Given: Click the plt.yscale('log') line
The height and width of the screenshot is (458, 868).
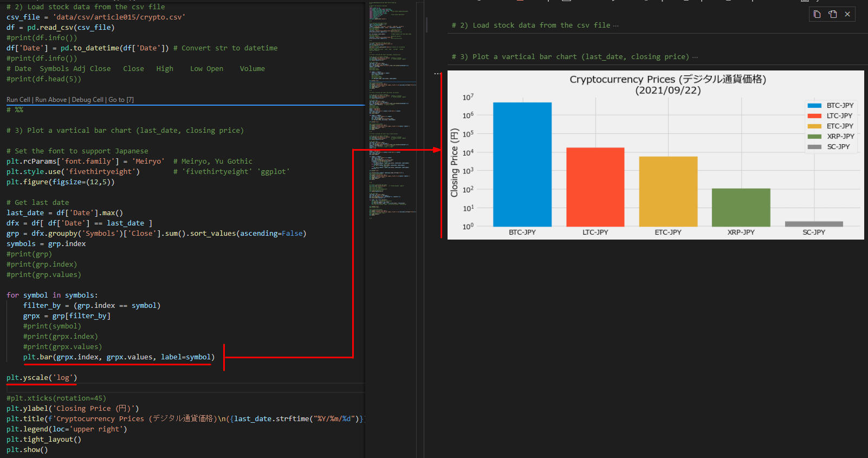Looking at the screenshot, I should click(x=42, y=378).
